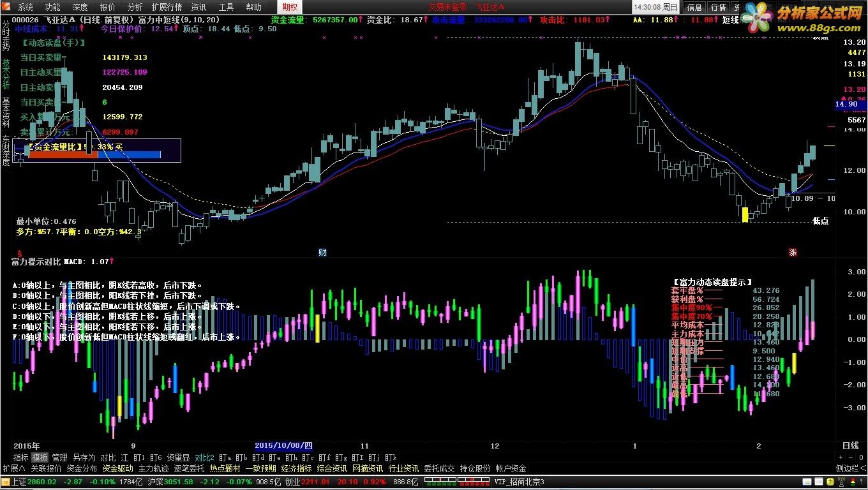868x490 pixels.
Task: Open the 系统 menu
Action: (x=26, y=7)
